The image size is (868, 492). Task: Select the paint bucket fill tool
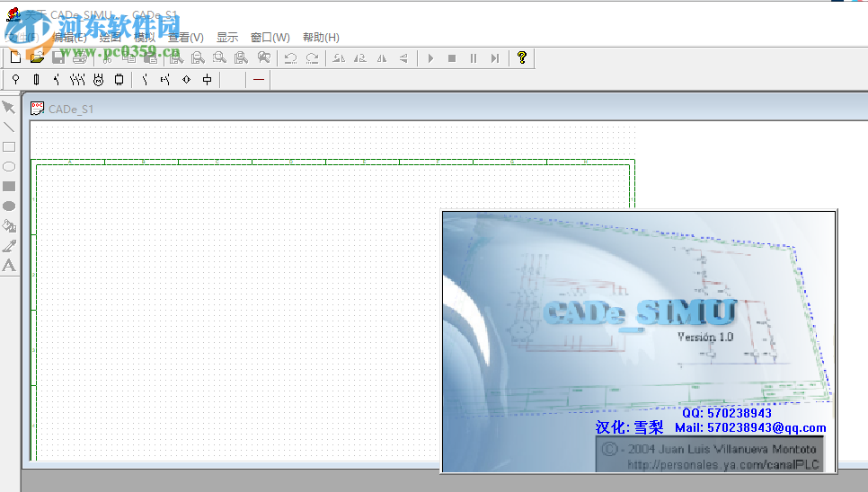click(9, 225)
